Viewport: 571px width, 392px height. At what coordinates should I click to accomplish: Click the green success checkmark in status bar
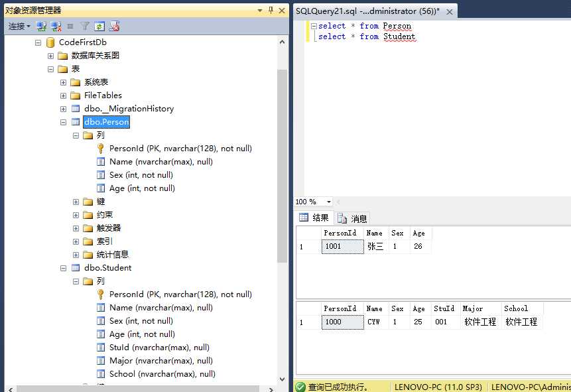(300, 387)
